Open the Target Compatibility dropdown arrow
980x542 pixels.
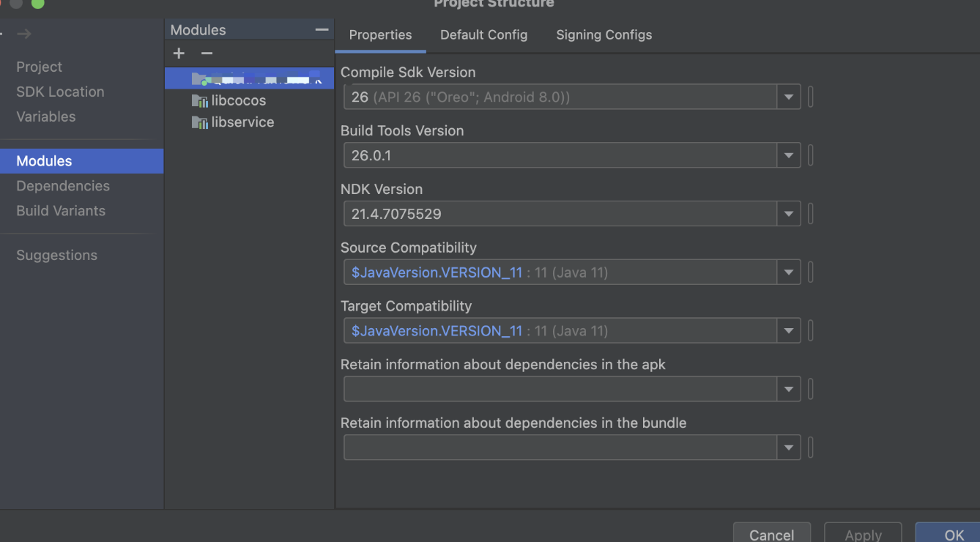[x=789, y=331]
